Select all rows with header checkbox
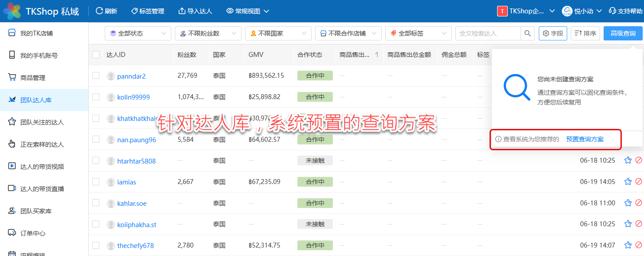Viewport: 644px width, 256px height. 96,55
